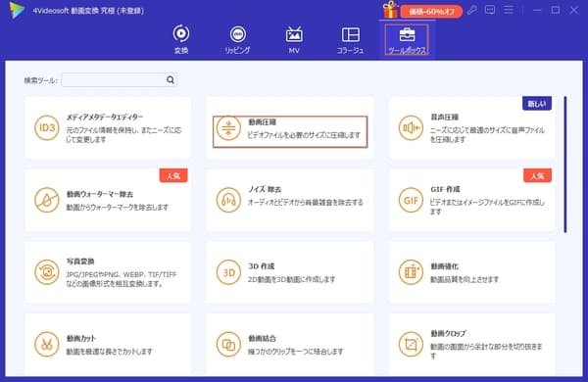The width and height of the screenshot is (588, 382).
Task: Click the description under 動画クロップ
Action: click(486, 351)
